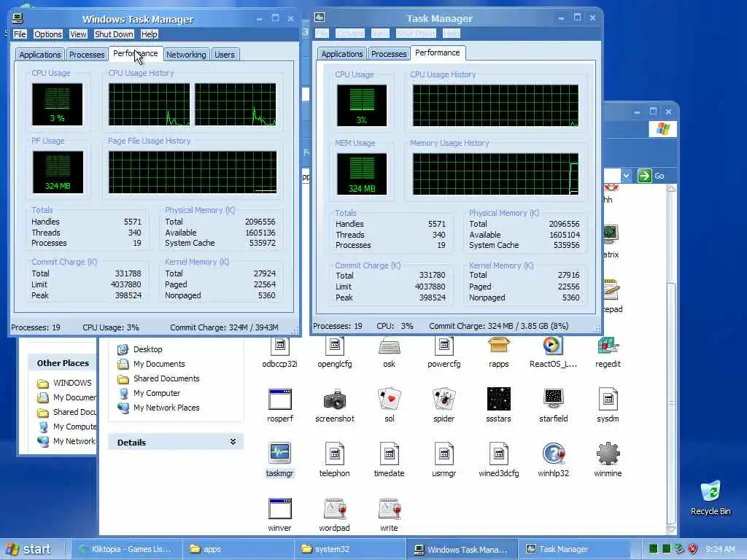Select the ReactOS_L... media icon

click(x=553, y=345)
